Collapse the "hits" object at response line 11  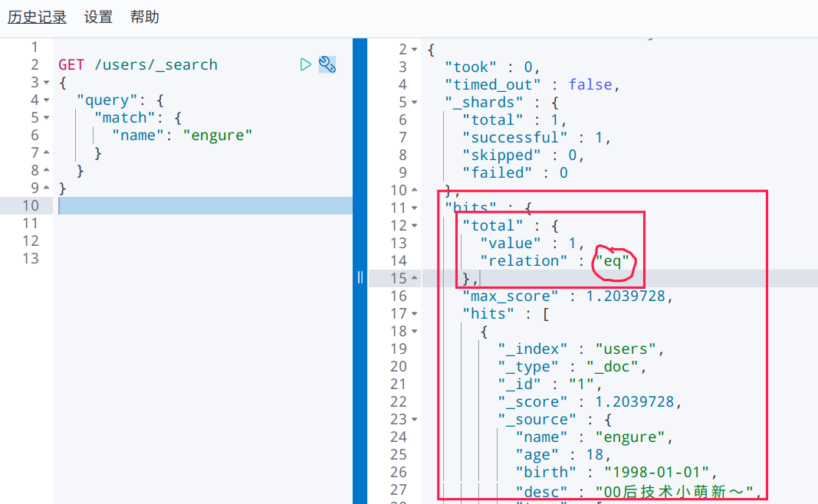pos(414,208)
